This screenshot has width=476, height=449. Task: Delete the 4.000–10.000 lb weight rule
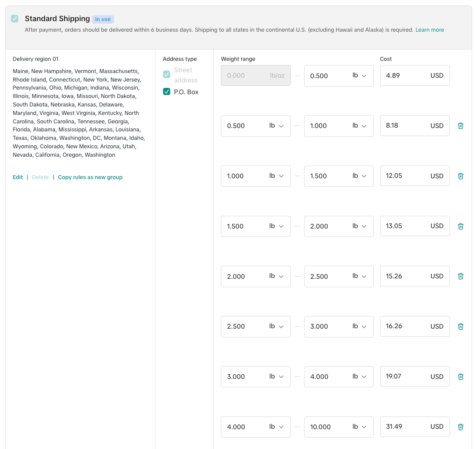pyautogui.click(x=460, y=427)
